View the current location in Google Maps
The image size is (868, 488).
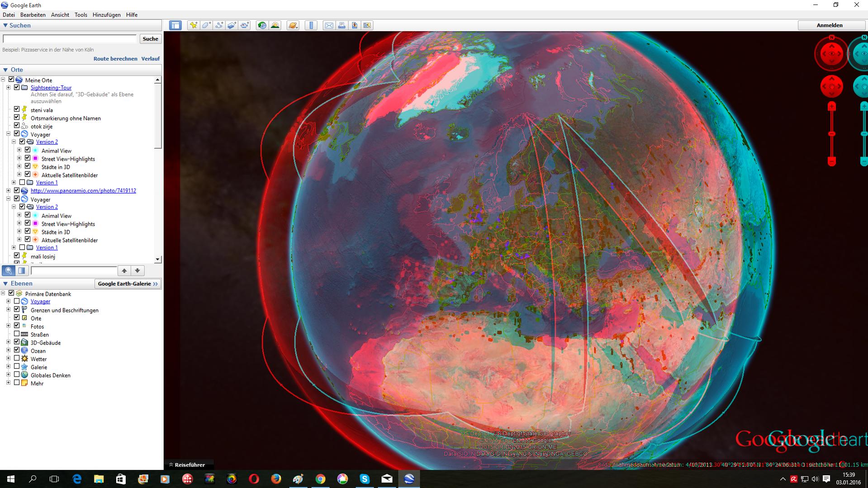[367, 25]
